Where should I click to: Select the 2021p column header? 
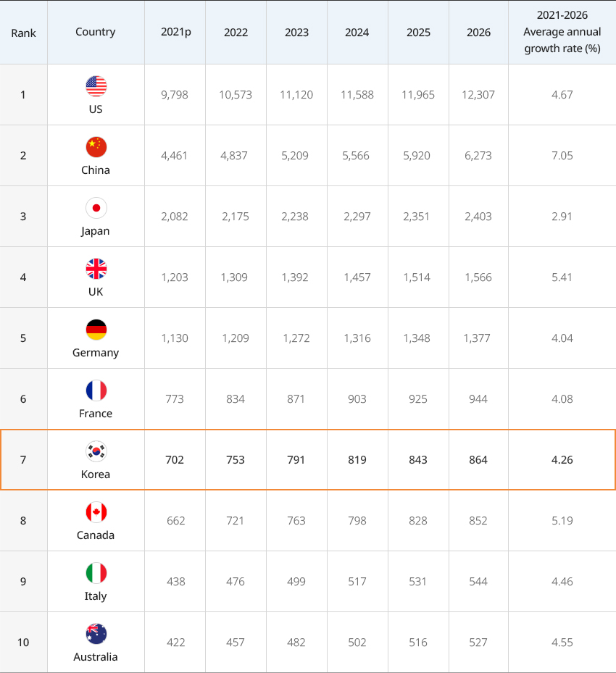point(175,33)
